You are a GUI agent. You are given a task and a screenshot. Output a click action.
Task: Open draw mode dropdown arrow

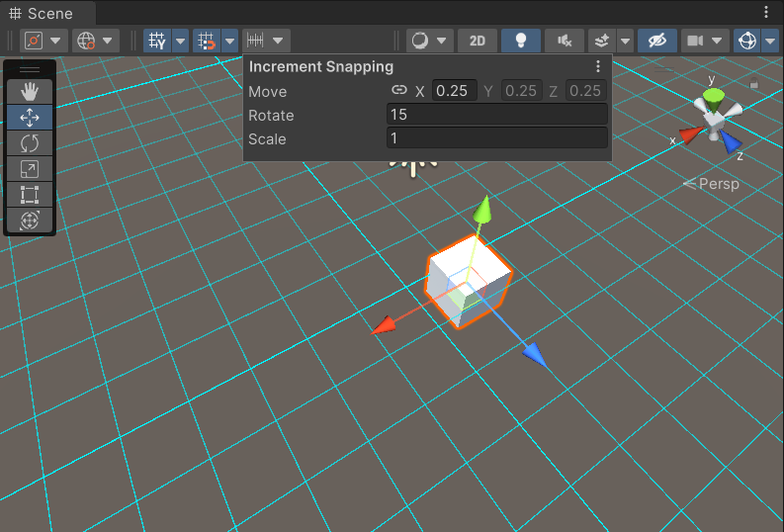point(442,41)
